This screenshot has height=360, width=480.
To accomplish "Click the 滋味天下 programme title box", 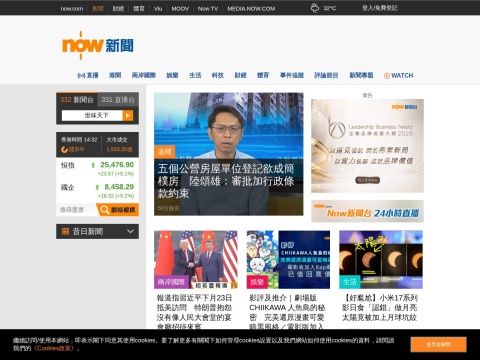I will point(92,116).
